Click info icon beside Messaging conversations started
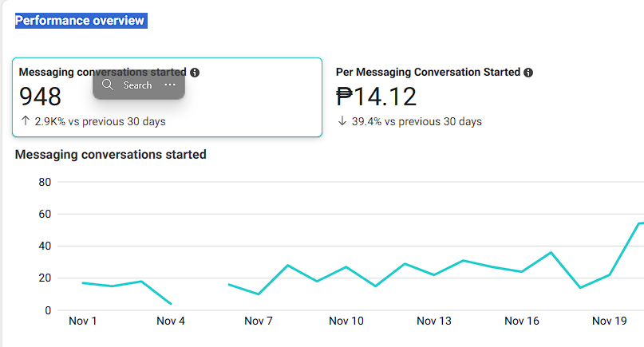The width and height of the screenshot is (644, 347). [196, 73]
